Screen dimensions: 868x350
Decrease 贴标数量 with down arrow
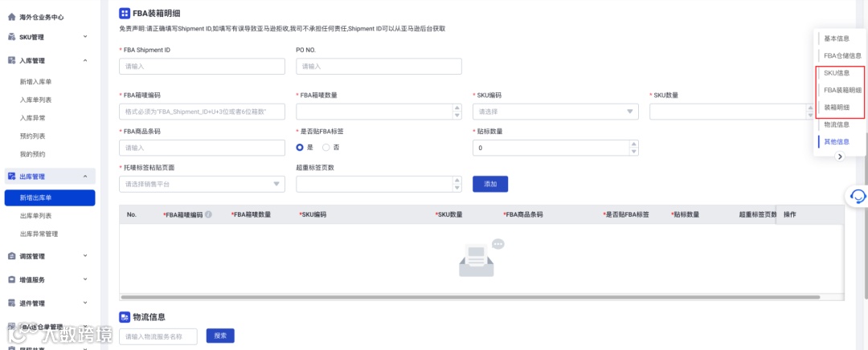[x=634, y=152]
